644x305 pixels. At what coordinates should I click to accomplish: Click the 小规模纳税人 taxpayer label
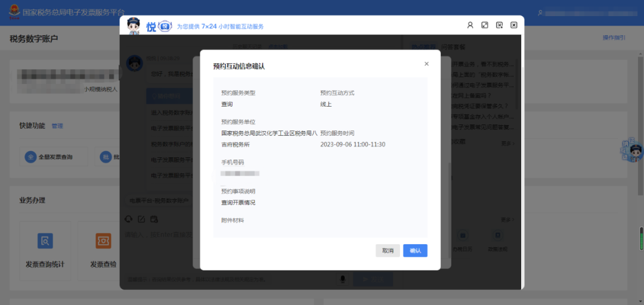pos(101,89)
